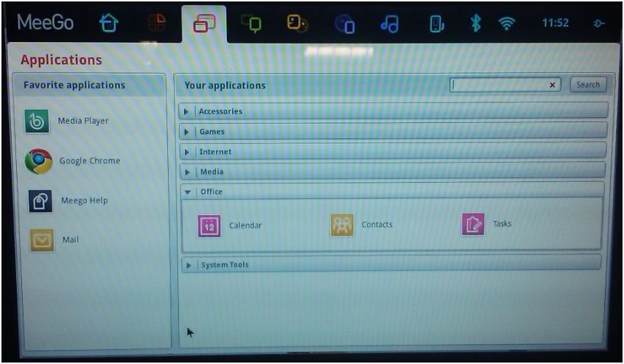Click the Meego Help label
Image resolution: width=624 pixels, height=364 pixels.
click(x=85, y=200)
